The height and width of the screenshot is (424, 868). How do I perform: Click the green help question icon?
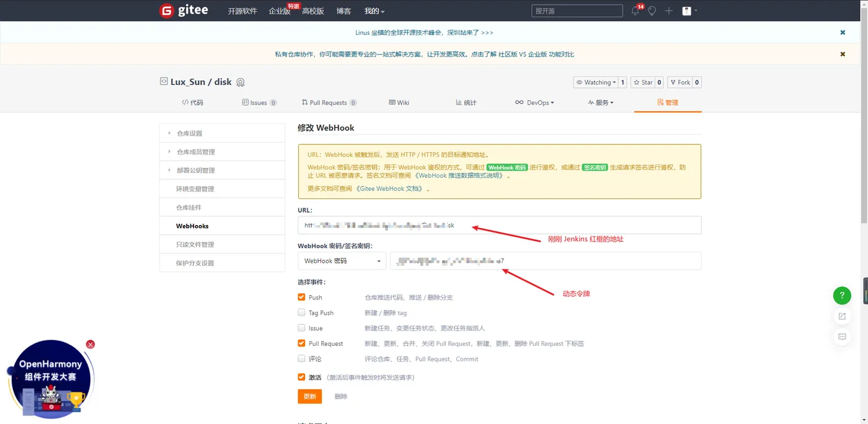(x=842, y=295)
